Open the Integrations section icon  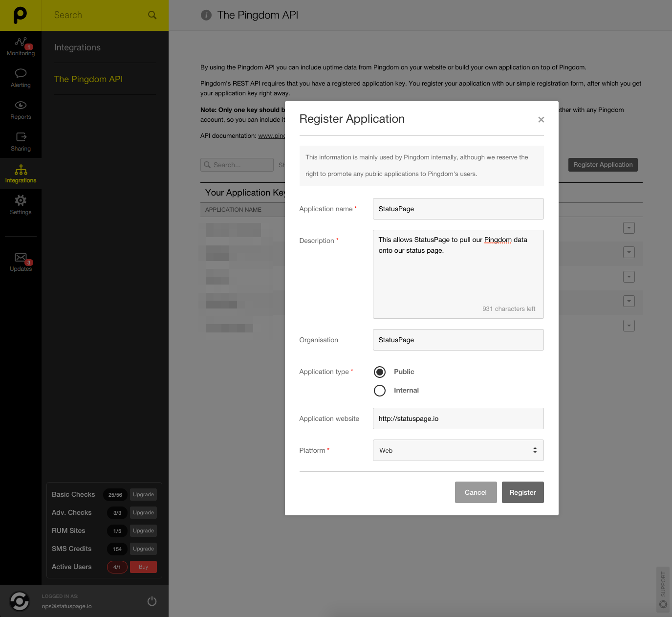tap(21, 170)
